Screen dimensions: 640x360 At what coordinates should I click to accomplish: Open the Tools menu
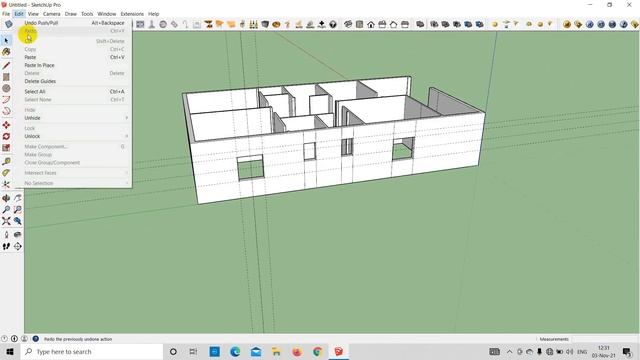[x=87, y=14]
